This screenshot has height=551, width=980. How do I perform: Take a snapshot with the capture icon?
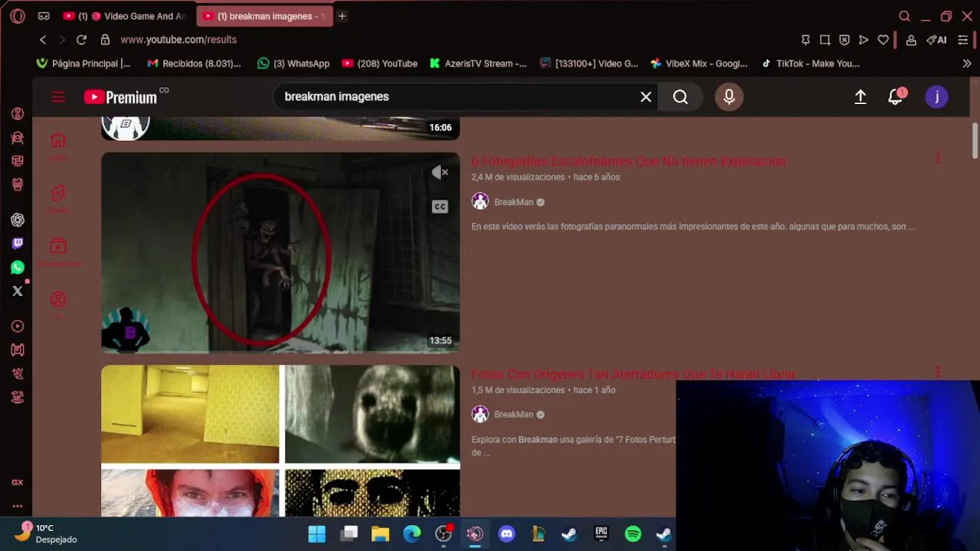[825, 40]
